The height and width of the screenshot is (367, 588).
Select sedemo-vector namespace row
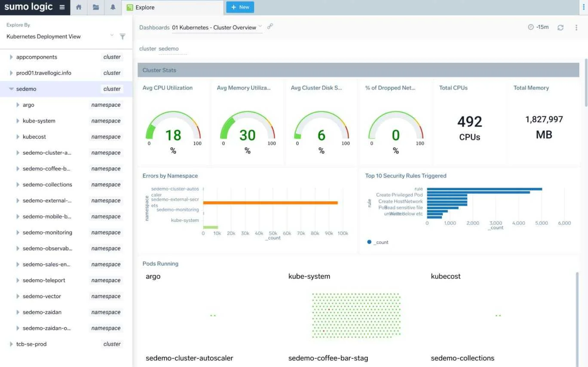coord(66,296)
